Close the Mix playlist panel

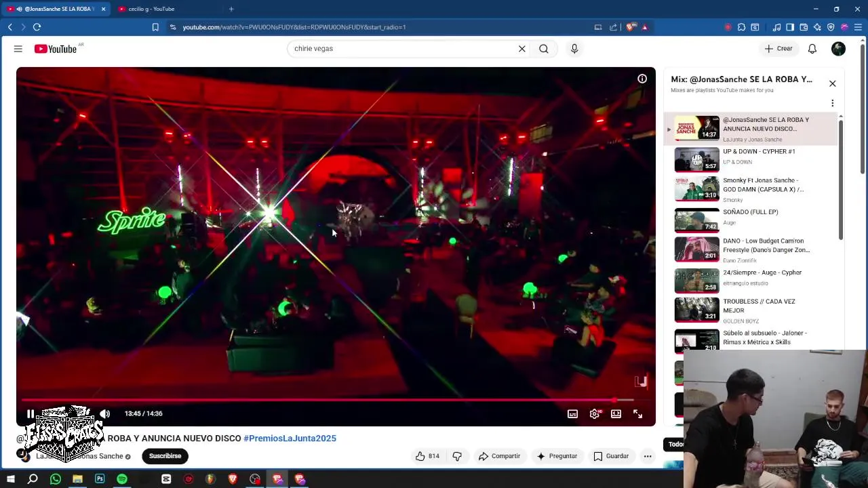point(833,83)
